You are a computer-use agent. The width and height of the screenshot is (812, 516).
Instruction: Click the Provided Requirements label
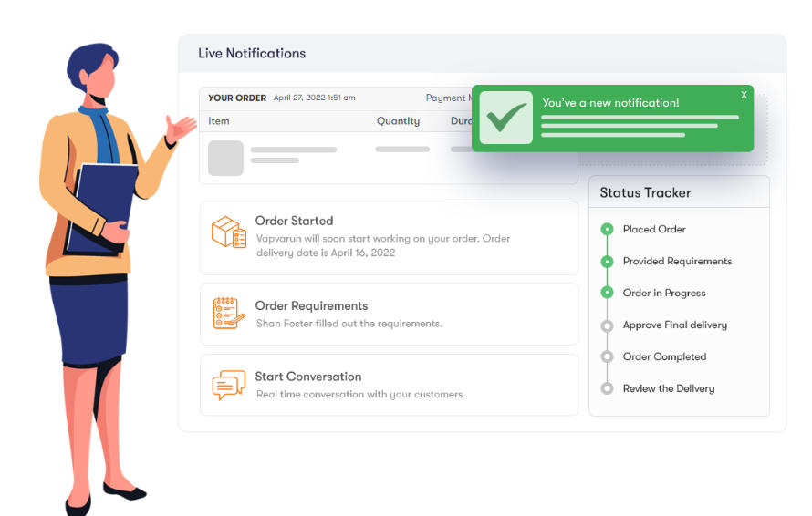pos(677,262)
